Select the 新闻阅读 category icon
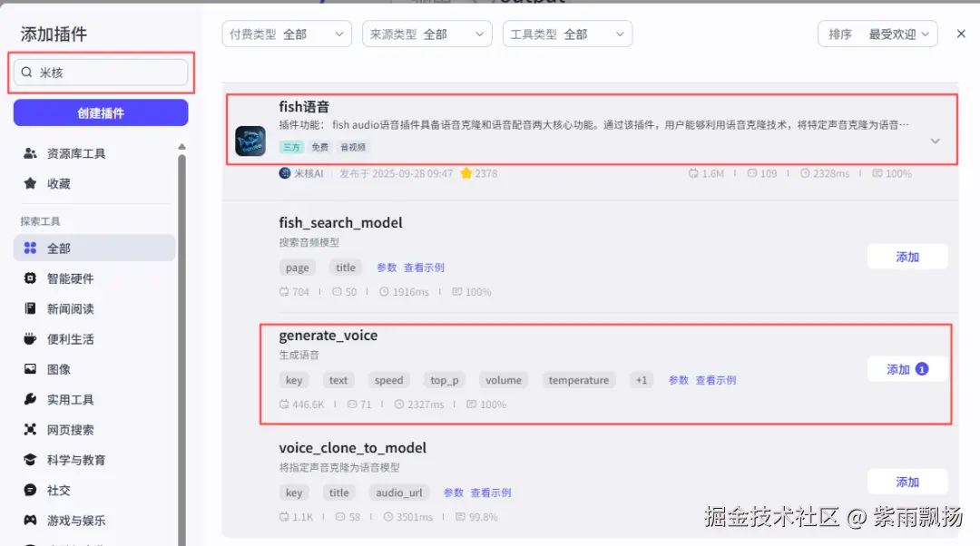 pos(30,308)
